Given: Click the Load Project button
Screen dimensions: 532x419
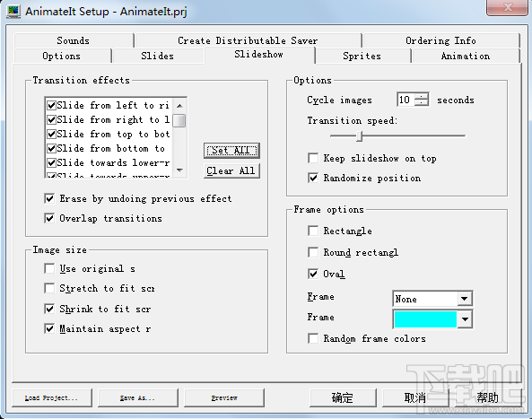Looking at the screenshot, I should 51,398.
